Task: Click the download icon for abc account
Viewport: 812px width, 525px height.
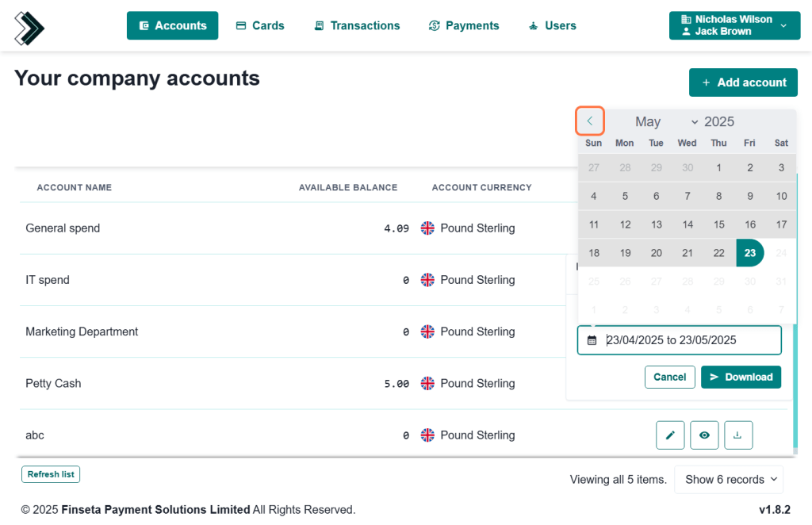Action: click(x=737, y=435)
